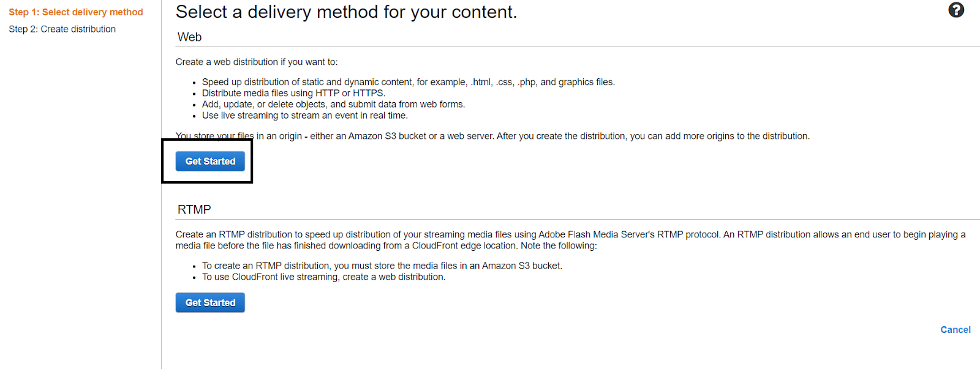Click the HTTP or HTTPS bullet item
Viewport: 980px width, 369px height.
(x=293, y=92)
